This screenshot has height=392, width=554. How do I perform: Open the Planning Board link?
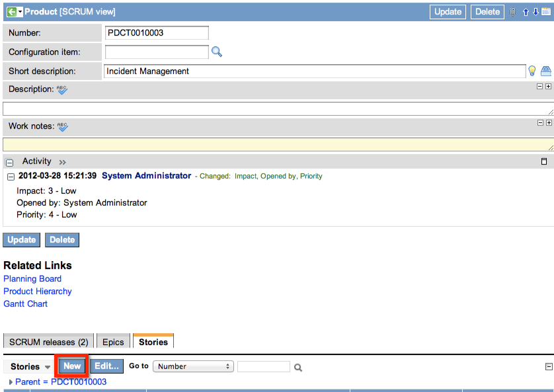[32, 279]
